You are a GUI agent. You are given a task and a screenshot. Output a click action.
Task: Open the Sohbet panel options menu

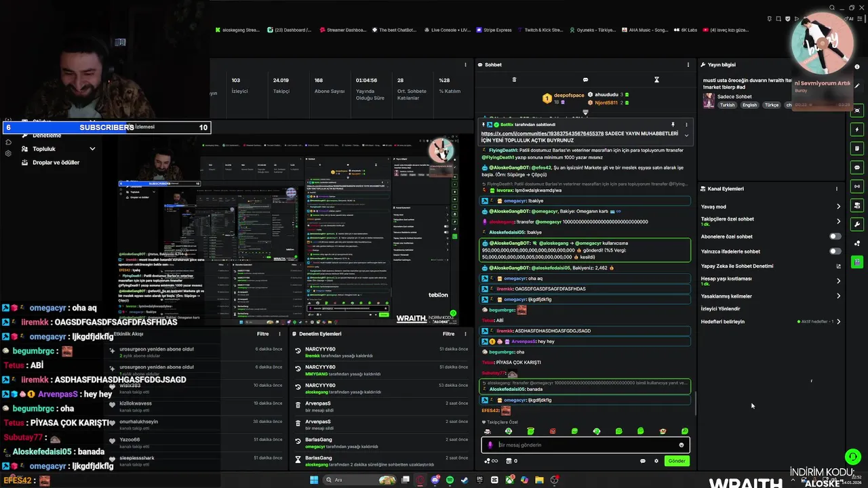point(688,64)
